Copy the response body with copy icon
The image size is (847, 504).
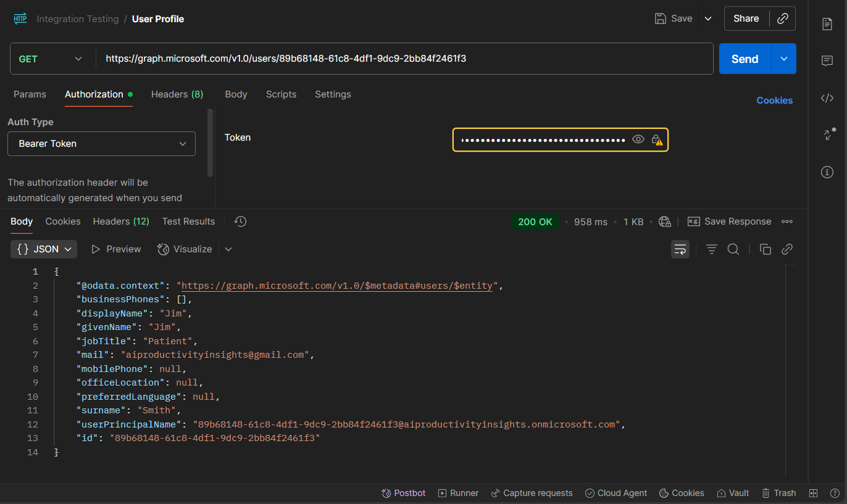tap(765, 249)
